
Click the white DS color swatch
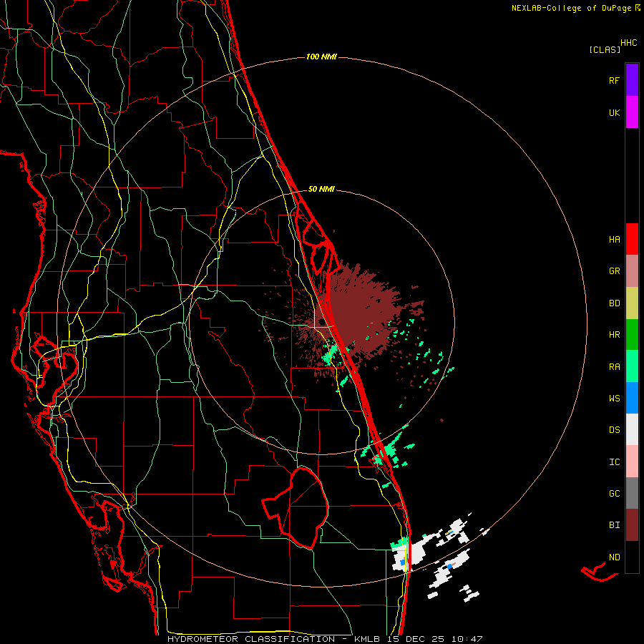[x=632, y=429]
